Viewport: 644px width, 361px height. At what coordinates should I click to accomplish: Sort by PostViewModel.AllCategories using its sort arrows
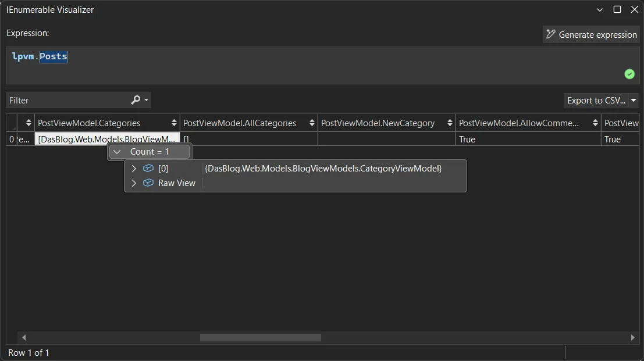pyautogui.click(x=312, y=123)
